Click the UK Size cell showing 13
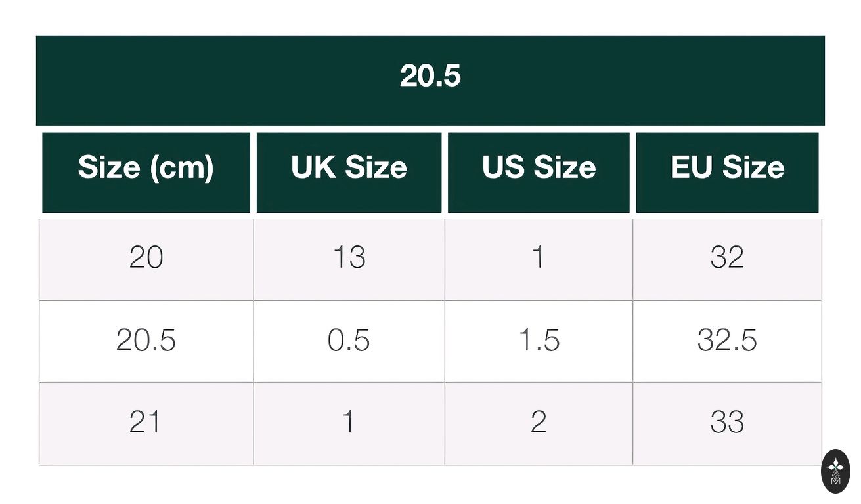This screenshot has height=504, width=861. (349, 259)
